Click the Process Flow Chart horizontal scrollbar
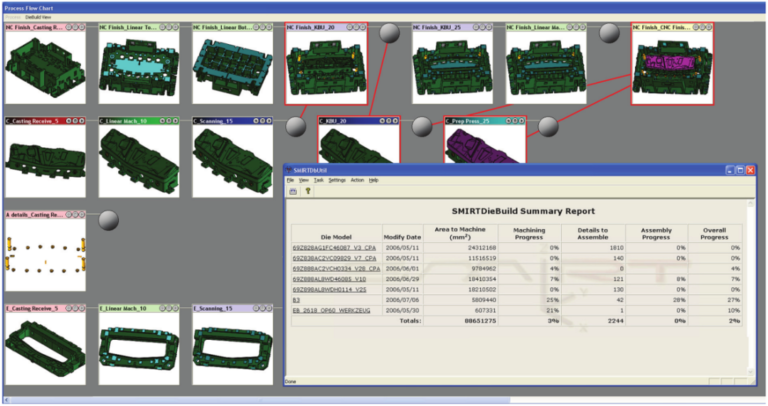Viewport: 768px width, 406px height. [384, 400]
